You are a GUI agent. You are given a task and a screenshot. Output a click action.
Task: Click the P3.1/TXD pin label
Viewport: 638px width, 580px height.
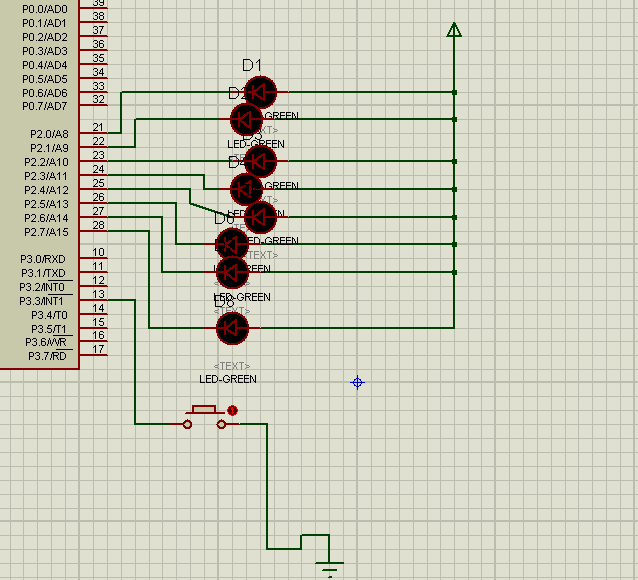[x=43, y=273]
